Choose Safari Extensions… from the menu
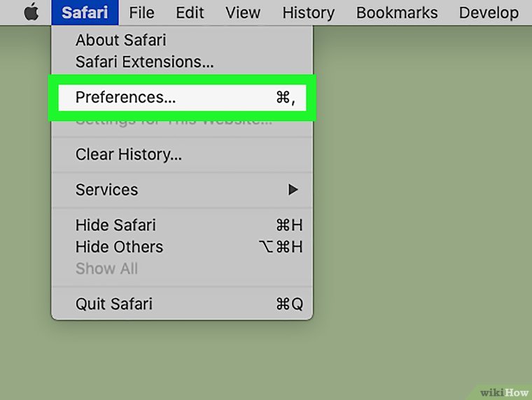 (144, 62)
